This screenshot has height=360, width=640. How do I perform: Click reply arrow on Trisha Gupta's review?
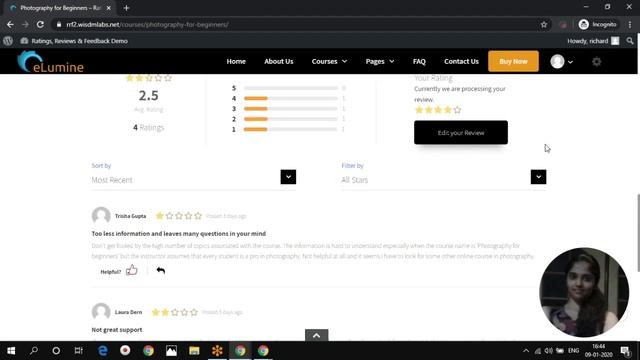pyautogui.click(x=161, y=270)
